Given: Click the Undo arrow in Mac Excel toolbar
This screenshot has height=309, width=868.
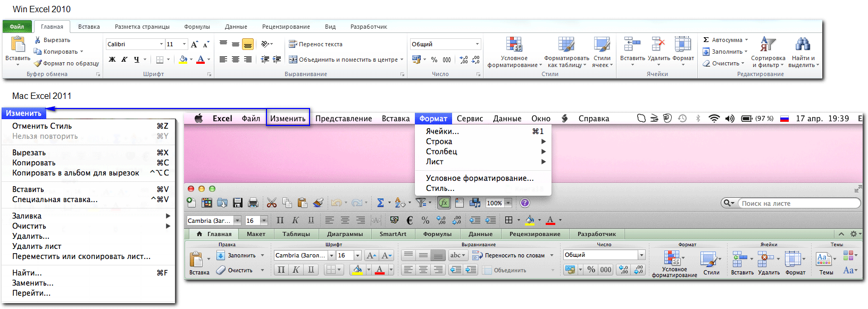Looking at the screenshot, I should pos(336,203).
